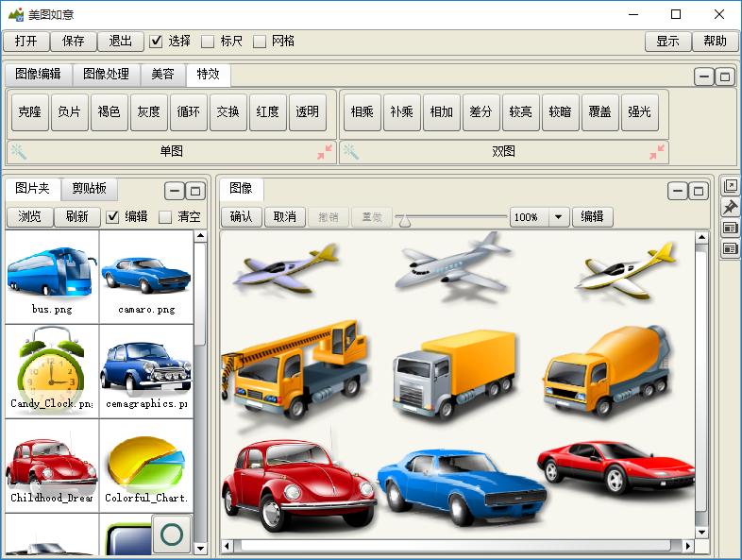Open the 帮助 button
Image resolution: width=742 pixels, height=560 pixels.
click(715, 42)
